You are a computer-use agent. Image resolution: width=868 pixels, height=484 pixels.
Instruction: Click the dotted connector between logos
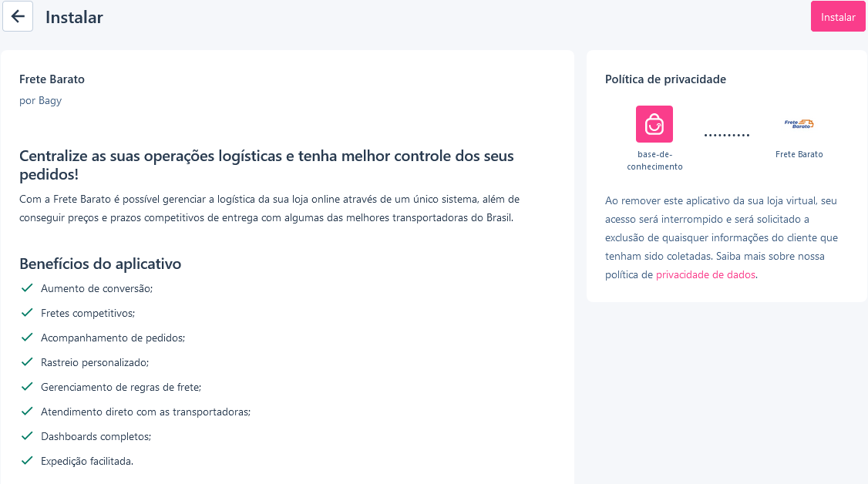tap(726, 136)
